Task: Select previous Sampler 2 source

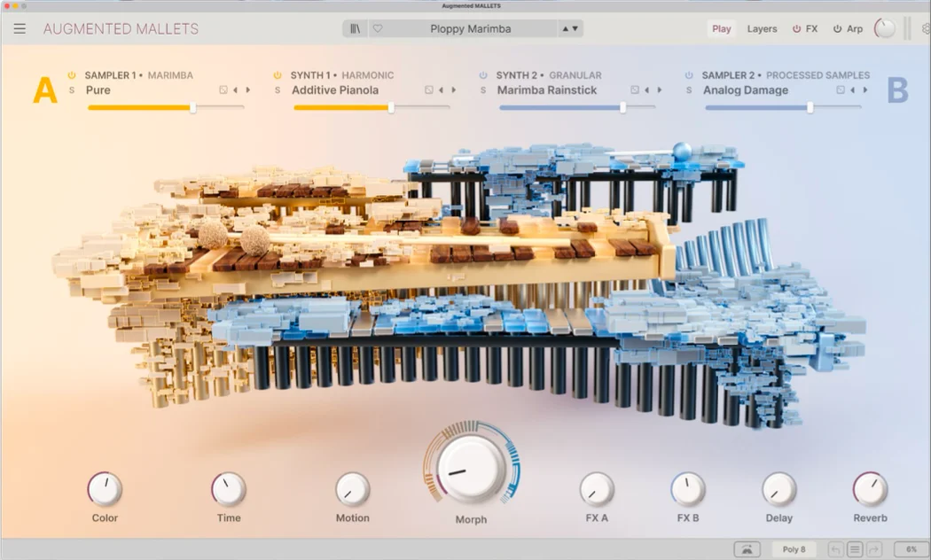Action: pyautogui.click(x=853, y=90)
